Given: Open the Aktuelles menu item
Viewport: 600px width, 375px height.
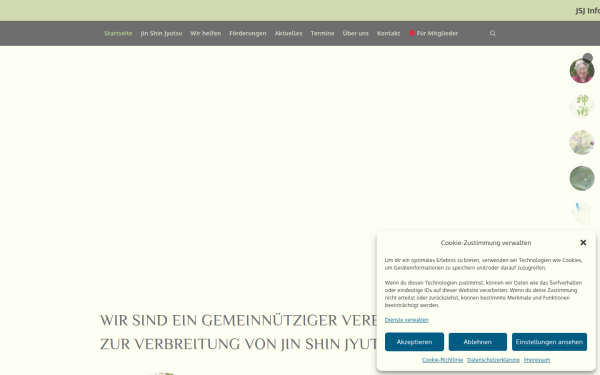Looking at the screenshot, I should pos(289,33).
